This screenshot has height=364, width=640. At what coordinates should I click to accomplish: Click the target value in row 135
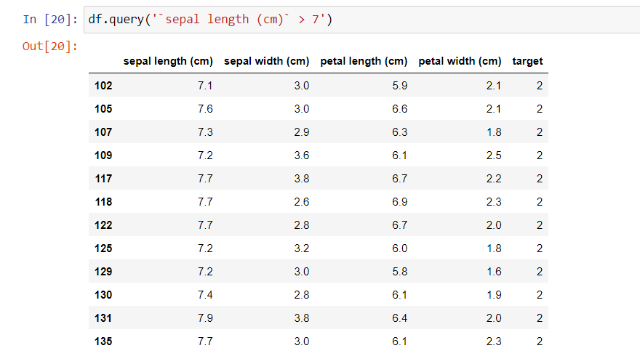(x=540, y=341)
